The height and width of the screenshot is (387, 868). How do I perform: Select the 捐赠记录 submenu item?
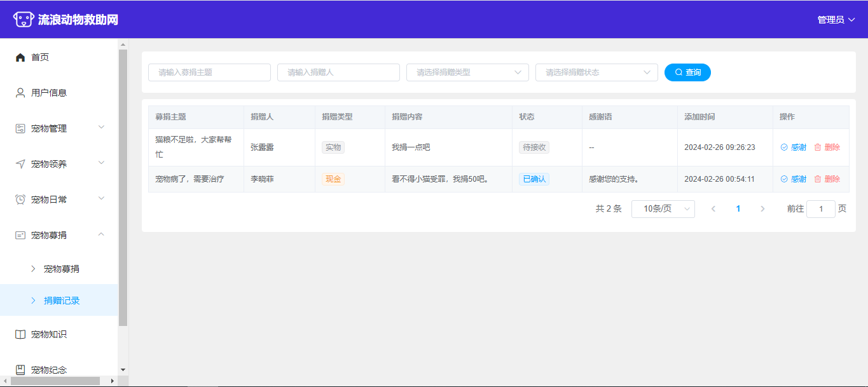tap(62, 301)
